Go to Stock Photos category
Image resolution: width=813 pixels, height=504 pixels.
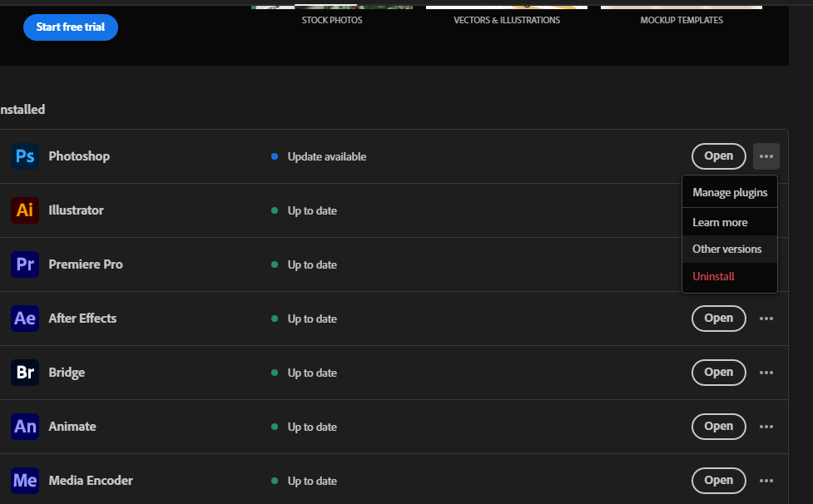coord(332,20)
